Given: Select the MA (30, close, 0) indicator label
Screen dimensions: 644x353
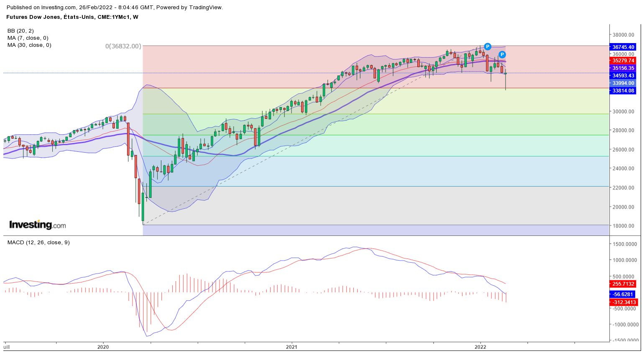Looking at the screenshot, I should coord(29,45).
